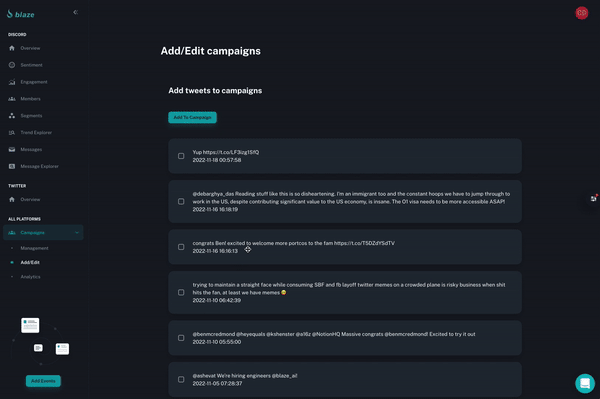Open the Analytics submenu item
This screenshot has width=600, height=399.
(30, 277)
